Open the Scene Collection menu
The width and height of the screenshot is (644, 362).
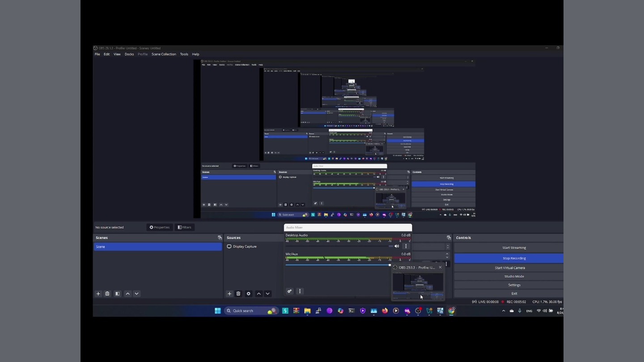pos(164,54)
